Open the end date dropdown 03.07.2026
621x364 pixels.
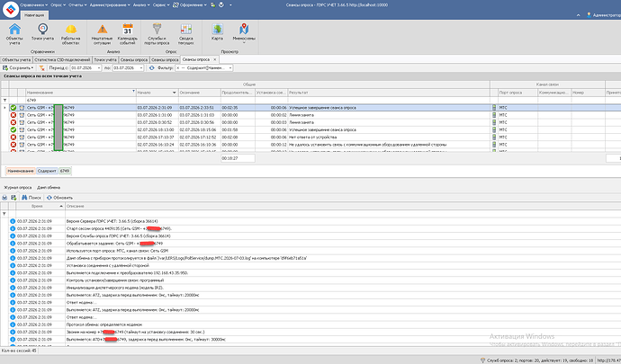[x=141, y=68]
